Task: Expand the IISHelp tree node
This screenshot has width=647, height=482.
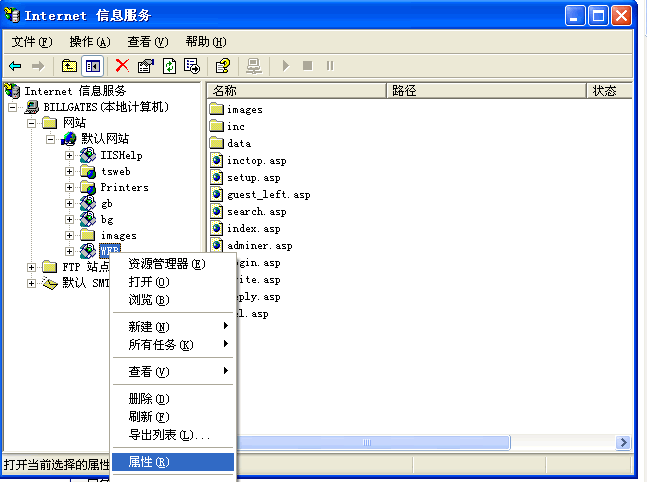Action: tap(69, 155)
